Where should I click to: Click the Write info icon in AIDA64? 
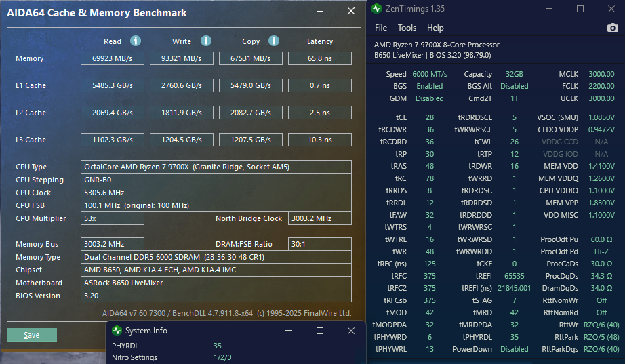(x=205, y=41)
